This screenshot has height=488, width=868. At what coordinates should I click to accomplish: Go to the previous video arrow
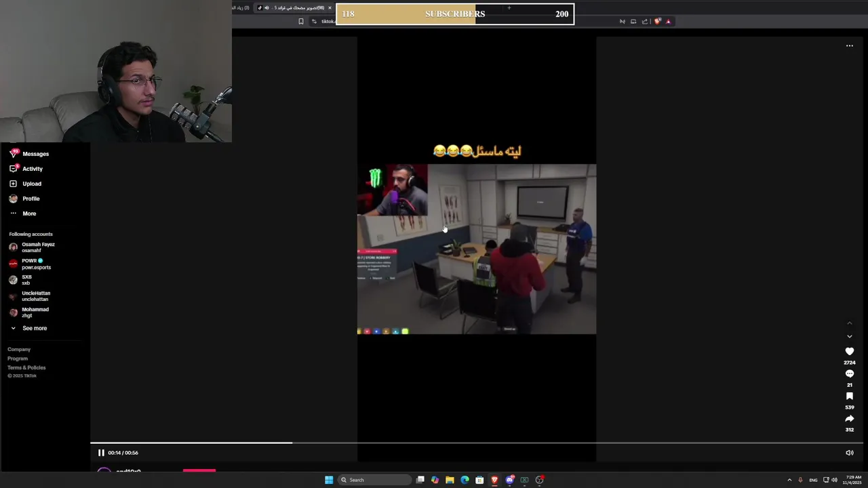850,323
